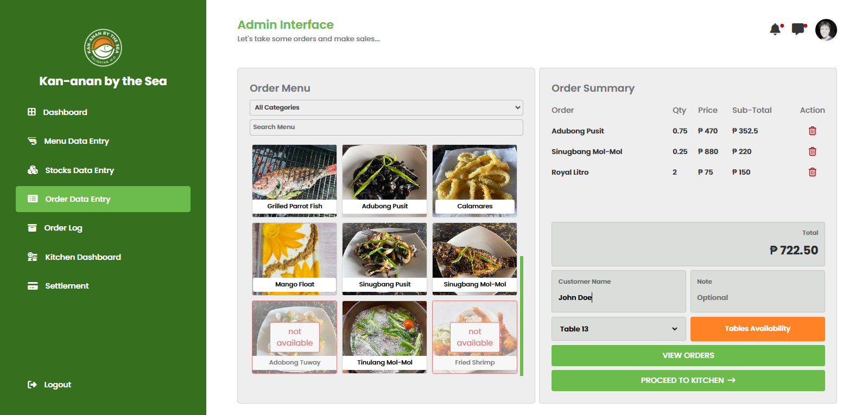The image size is (868, 415).
Task: Go to Dashboard in sidebar
Action: click(65, 112)
